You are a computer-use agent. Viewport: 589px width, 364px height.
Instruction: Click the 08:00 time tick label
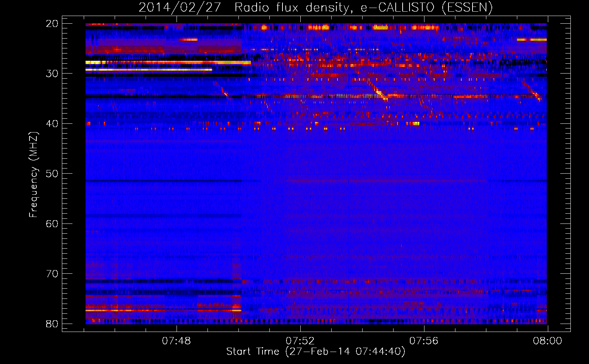click(548, 341)
